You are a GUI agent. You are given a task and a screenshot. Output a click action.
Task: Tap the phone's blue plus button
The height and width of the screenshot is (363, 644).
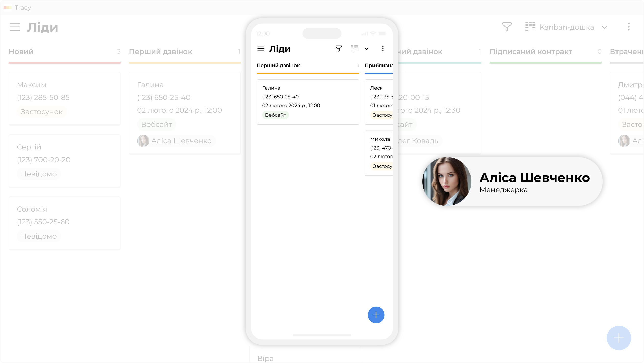pyautogui.click(x=376, y=315)
